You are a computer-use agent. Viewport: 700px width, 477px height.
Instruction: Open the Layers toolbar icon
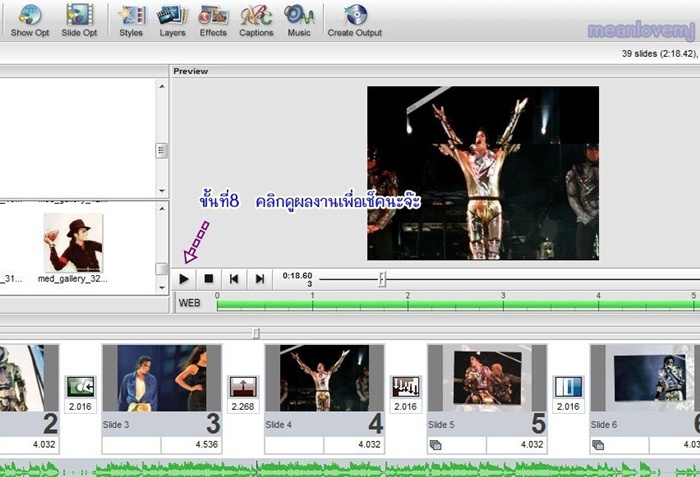tap(172, 20)
